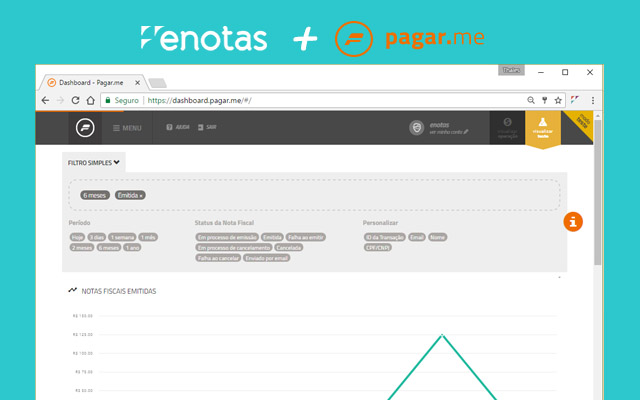
Task: Click the peak point on the chart line
Action: (442, 335)
